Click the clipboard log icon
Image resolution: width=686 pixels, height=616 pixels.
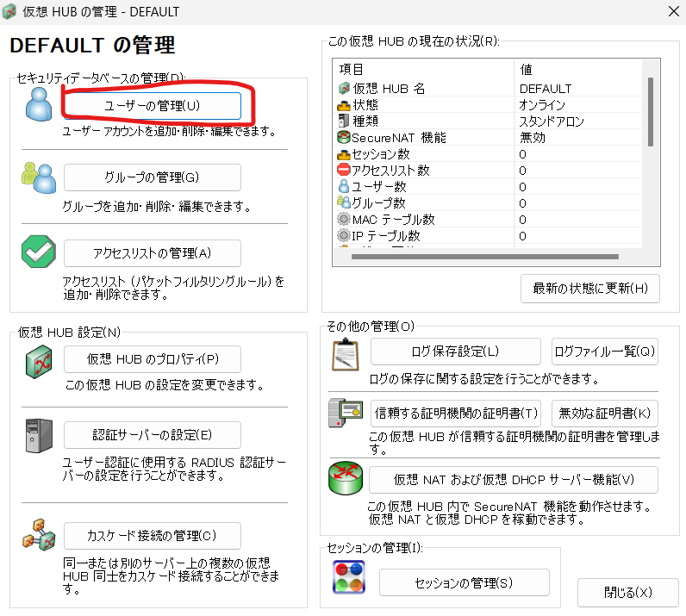click(x=346, y=355)
